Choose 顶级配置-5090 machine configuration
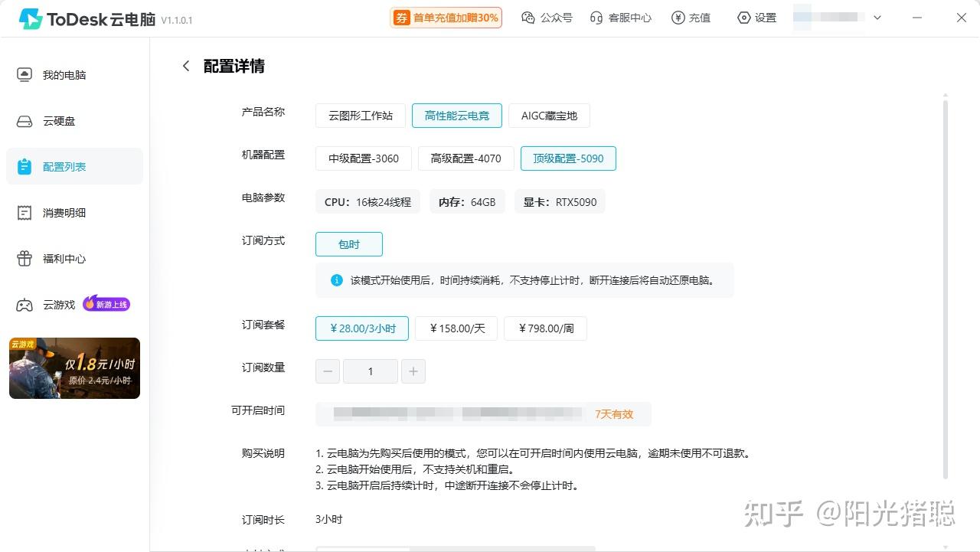Screen dimensions: 980x552 (568, 158)
